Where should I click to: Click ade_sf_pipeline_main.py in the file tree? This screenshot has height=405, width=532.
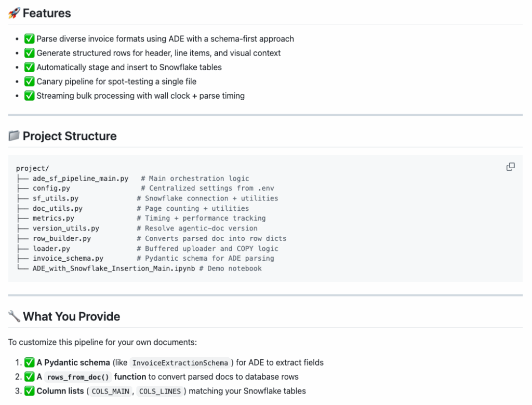[x=80, y=179]
